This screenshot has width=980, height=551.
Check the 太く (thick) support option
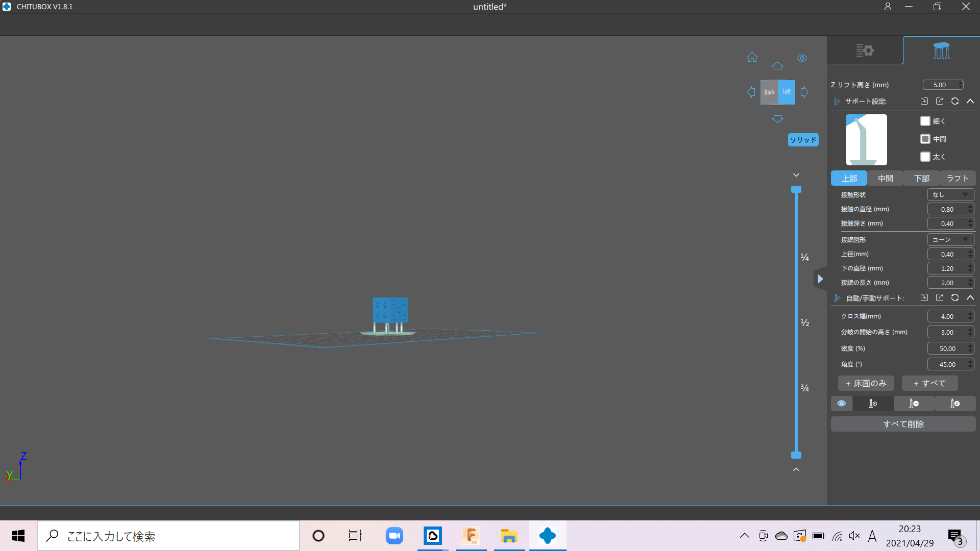(925, 157)
